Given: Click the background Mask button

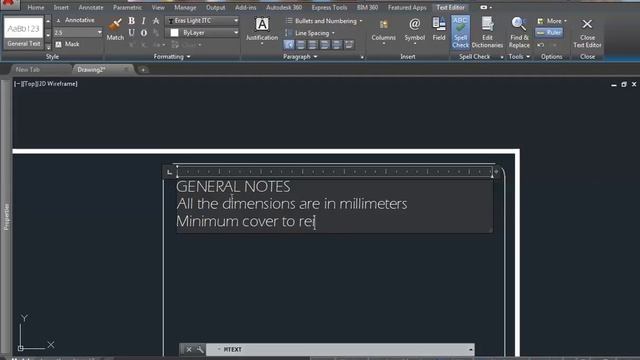Looking at the screenshot, I should coord(68,44).
